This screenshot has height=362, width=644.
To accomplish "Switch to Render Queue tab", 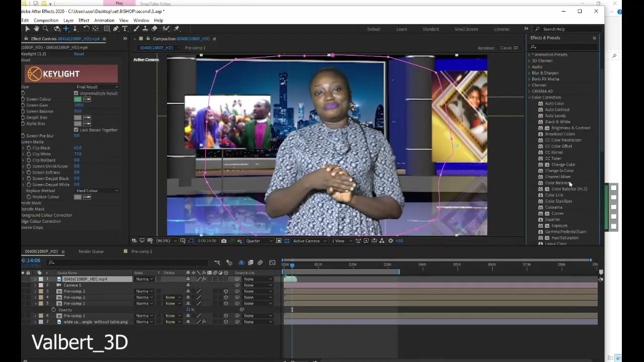I will [91, 251].
